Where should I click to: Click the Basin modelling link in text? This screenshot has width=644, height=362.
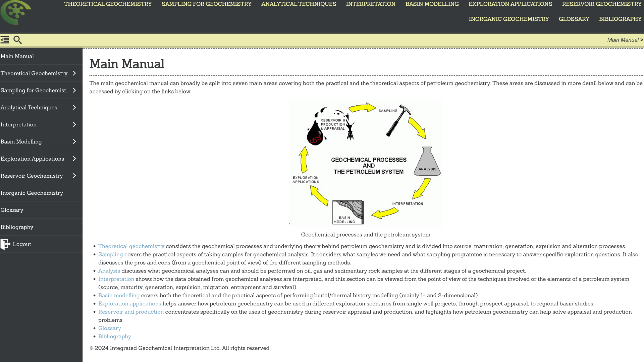coord(119,295)
